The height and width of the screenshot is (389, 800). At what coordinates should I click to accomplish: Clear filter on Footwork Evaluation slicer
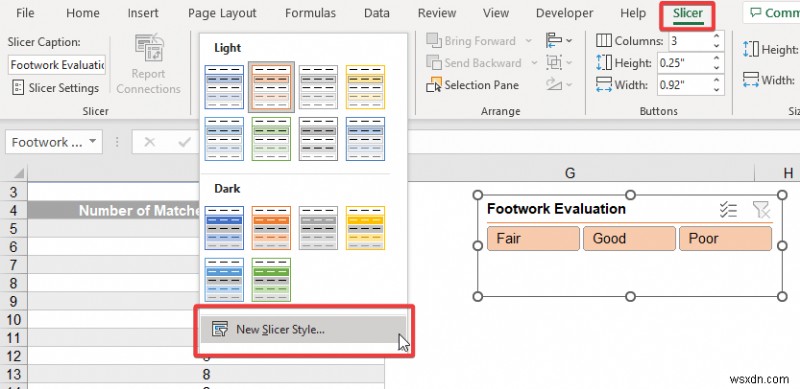click(x=761, y=209)
